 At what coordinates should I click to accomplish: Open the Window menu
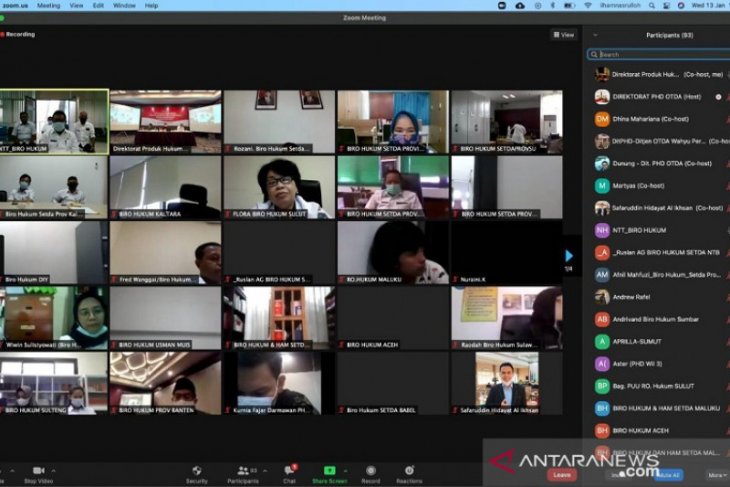coord(124,6)
